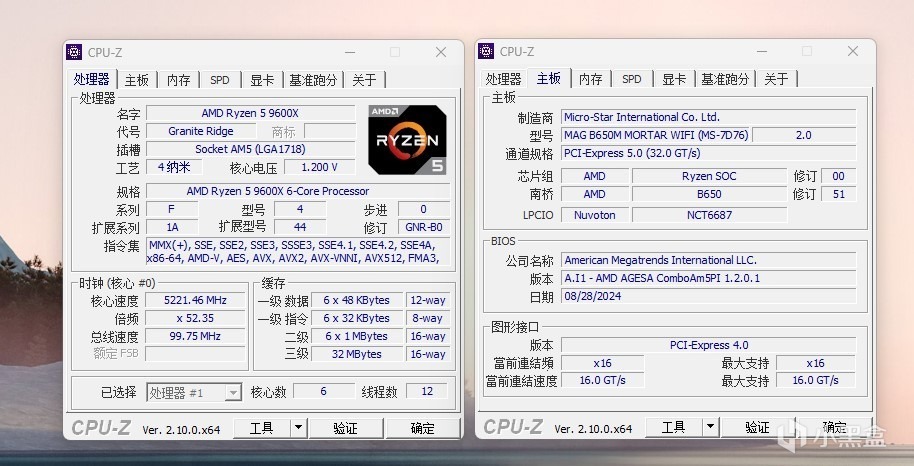Switch to 内存 tab in right CPU-Z window
914x466 pixels.
[590, 79]
